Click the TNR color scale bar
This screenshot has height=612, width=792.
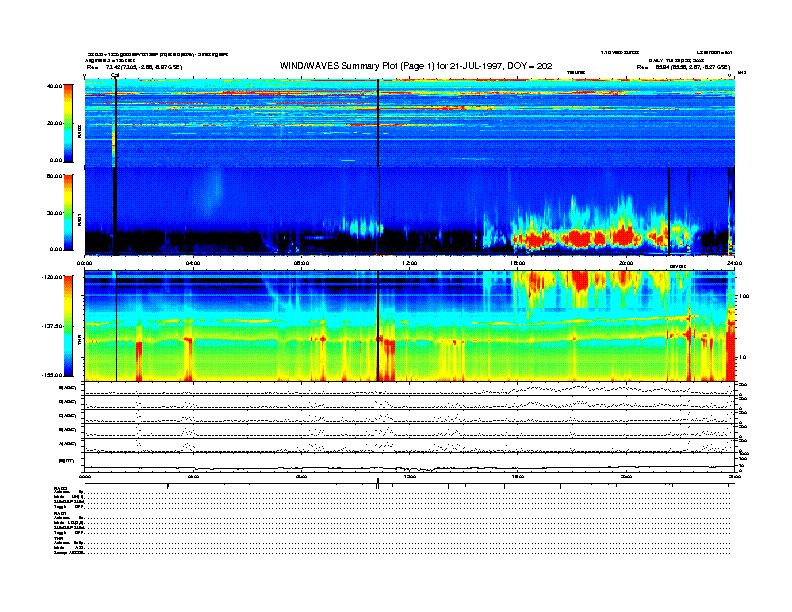(68, 326)
